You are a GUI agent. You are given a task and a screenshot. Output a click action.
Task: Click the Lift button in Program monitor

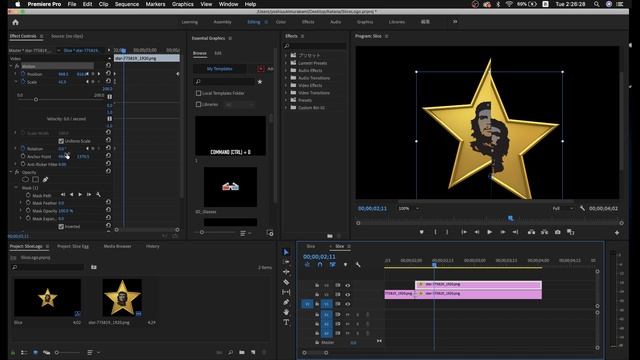[x=531, y=232]
